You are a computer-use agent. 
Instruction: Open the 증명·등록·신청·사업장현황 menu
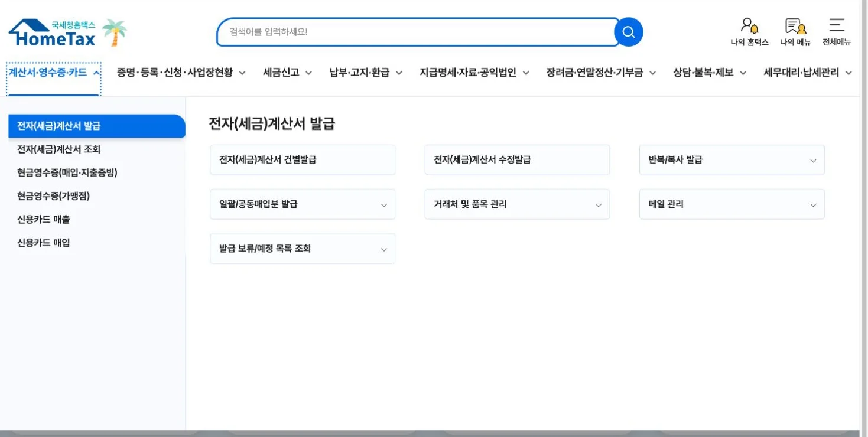coord(181,73)
